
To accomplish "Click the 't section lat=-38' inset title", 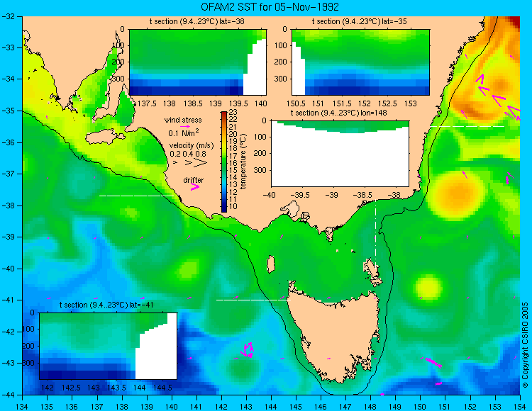I will click(196, 21).
